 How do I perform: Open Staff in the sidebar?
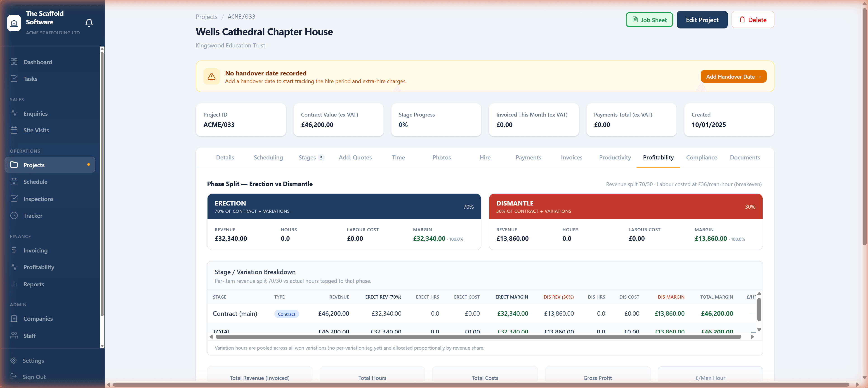[50, 336]
